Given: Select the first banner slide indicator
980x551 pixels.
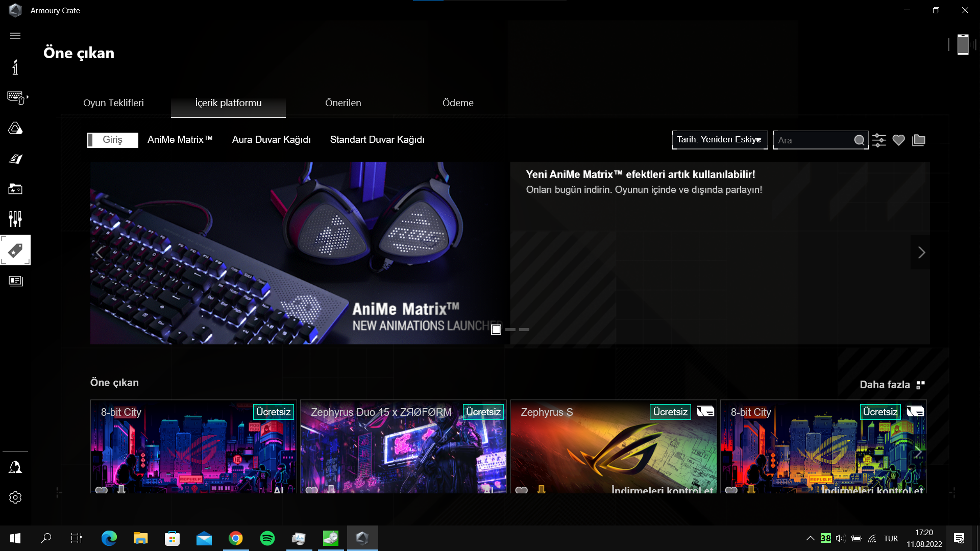Looking at the screenshot, I should [496, 330].
